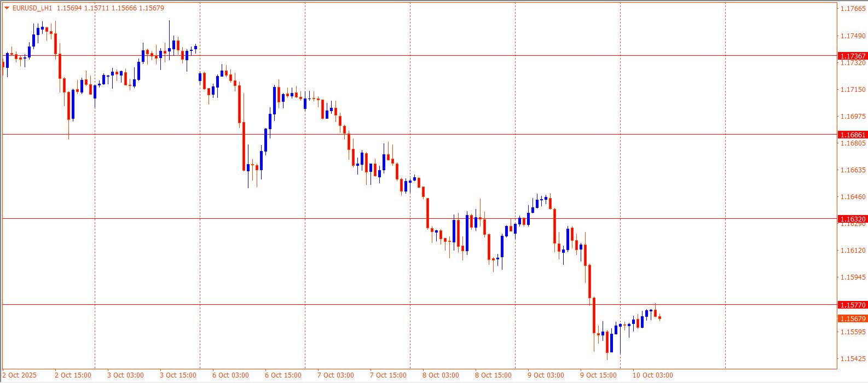Click the 1.16635 value on price scale
Viewport: 868px width, 383px height.
853,170
